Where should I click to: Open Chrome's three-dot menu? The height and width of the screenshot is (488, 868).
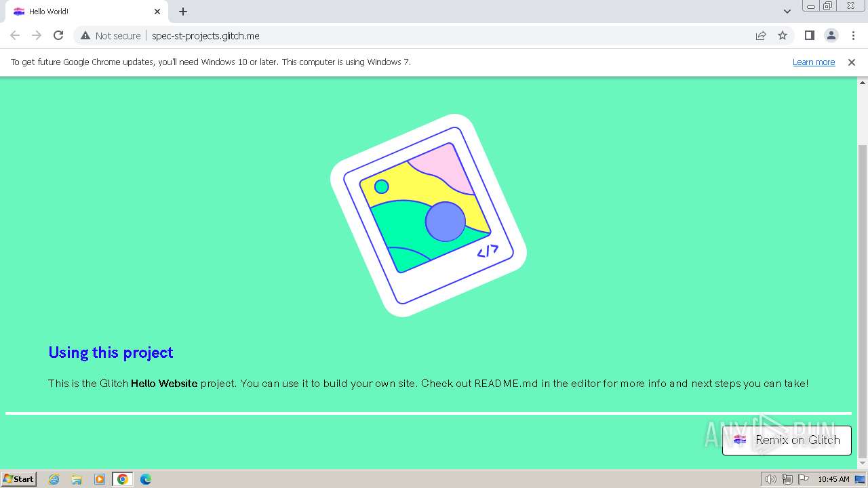tap(852, 35)
